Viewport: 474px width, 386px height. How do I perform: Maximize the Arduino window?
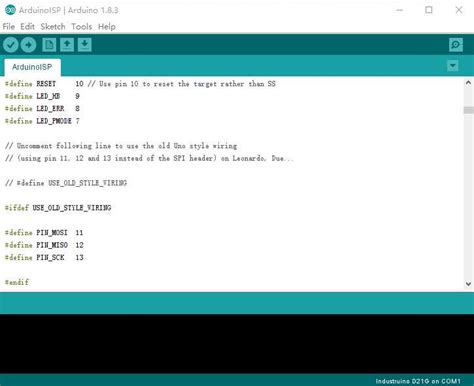pyautogui.click(x=429, y=10)
